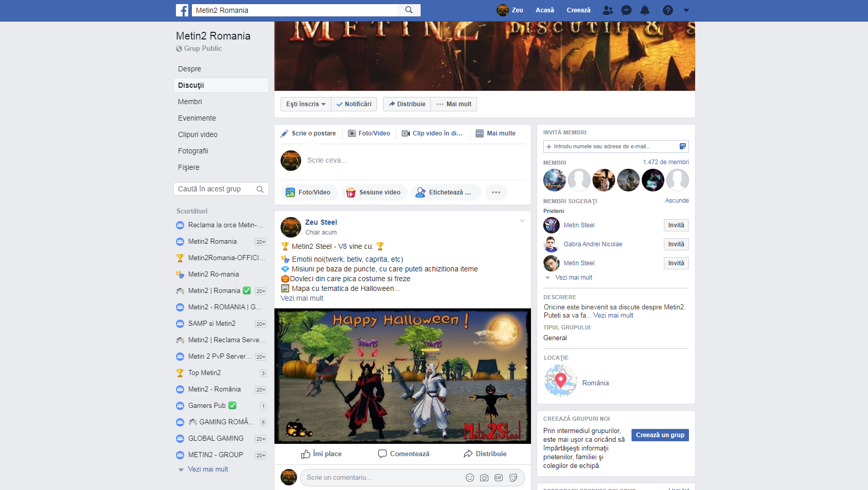The image size is (868, 490).
Task: Click the Sesiune video popcorn button
Action: click(x=374, y=192)
